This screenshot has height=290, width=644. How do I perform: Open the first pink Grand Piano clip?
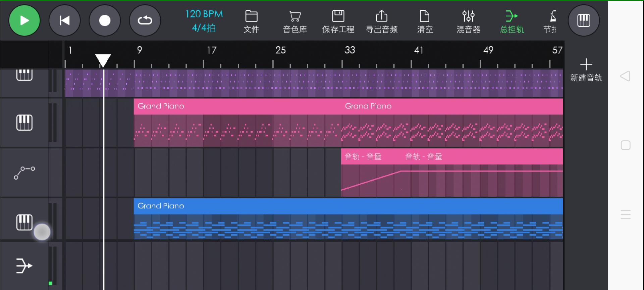[237, 123]
